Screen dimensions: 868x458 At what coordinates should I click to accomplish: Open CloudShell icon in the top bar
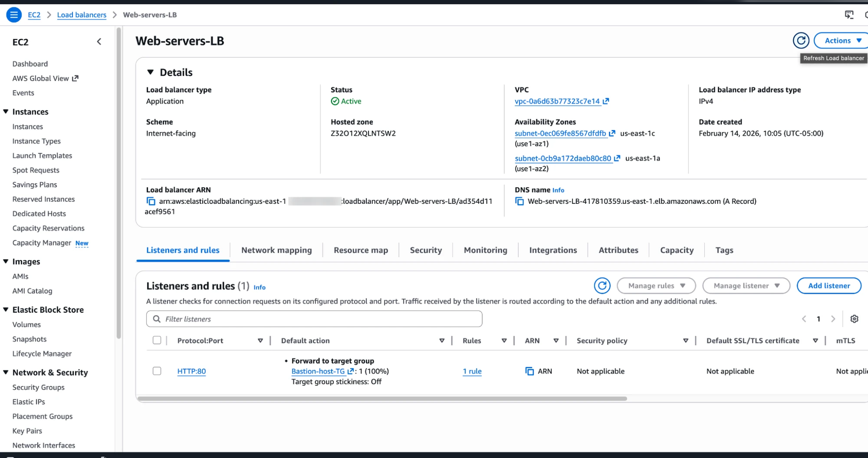(x=849, y=15)
